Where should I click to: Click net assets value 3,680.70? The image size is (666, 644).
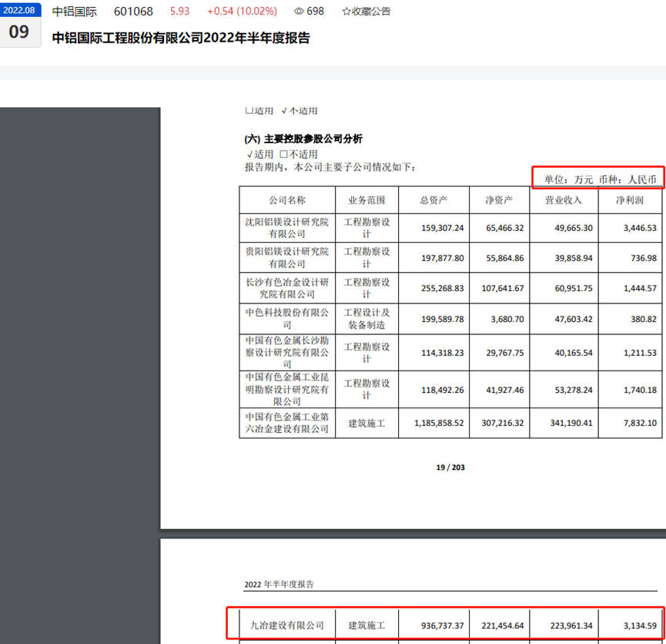coord(507,319)
